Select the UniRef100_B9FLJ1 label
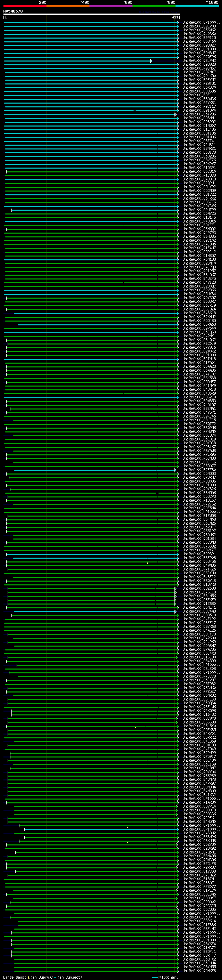222x980 pixels. (x=199, y=95)
